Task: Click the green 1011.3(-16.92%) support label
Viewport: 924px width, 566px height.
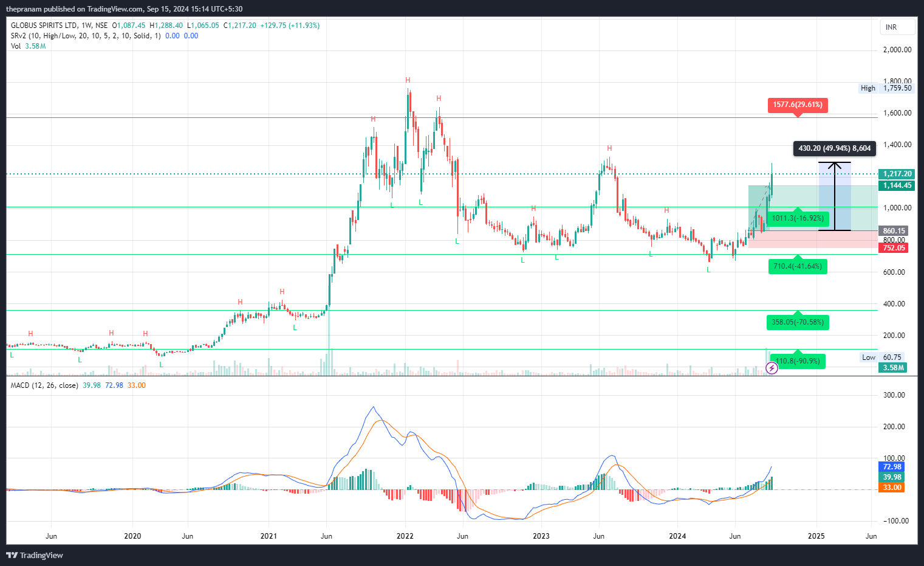Action: click(x=798, y=218)
